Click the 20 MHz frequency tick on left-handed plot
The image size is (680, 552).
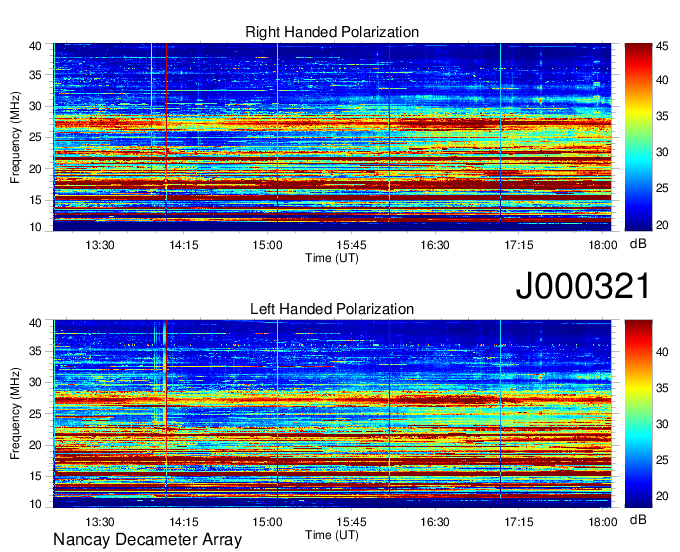click(x=36, y=445)
